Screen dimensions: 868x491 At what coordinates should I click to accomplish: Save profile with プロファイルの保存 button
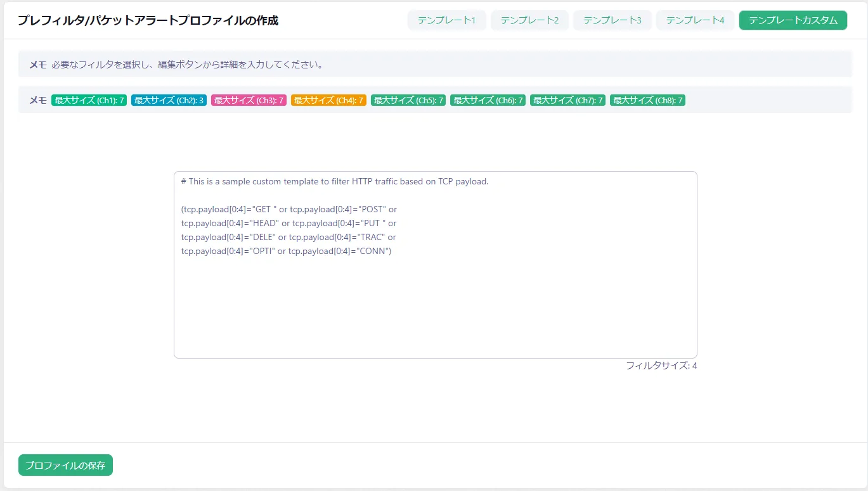click(65, 465)
